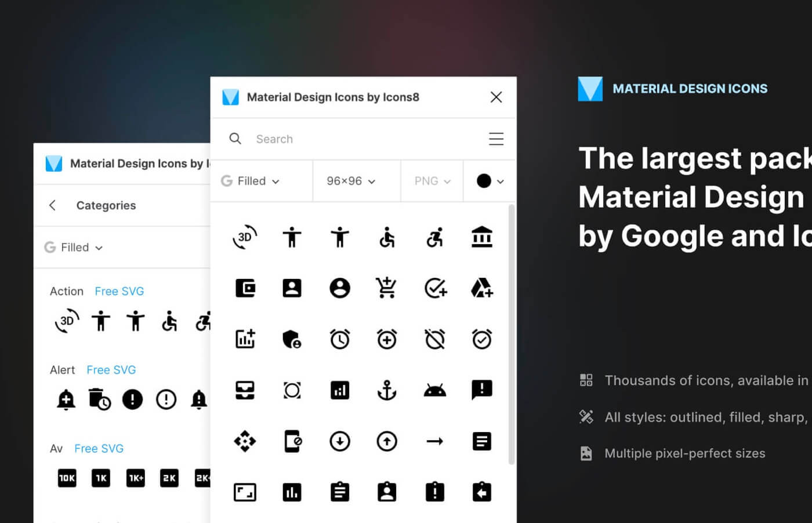Open the Filled style dropdown in front panel
The height and width of the screenshot is (523, 812).
tap(251, 181)
